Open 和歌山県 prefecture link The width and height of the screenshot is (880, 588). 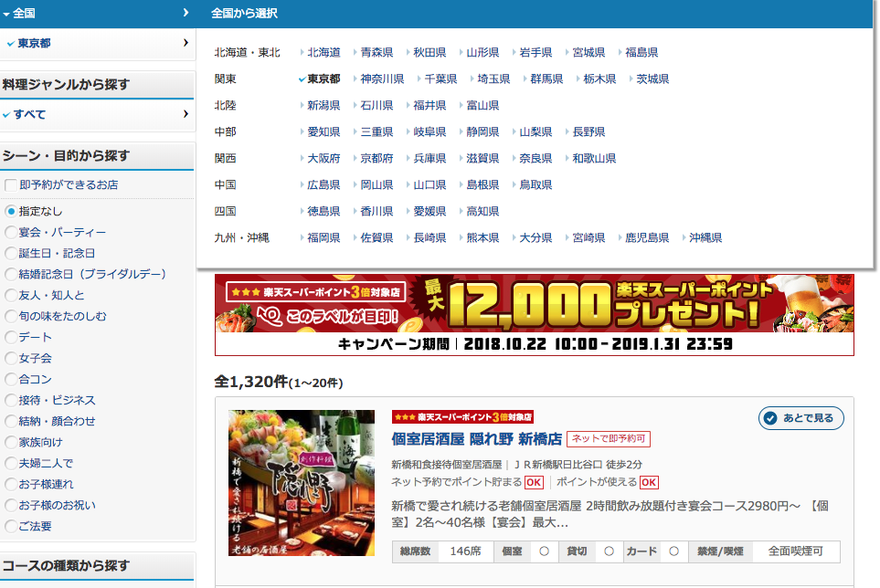pos(594,159)
